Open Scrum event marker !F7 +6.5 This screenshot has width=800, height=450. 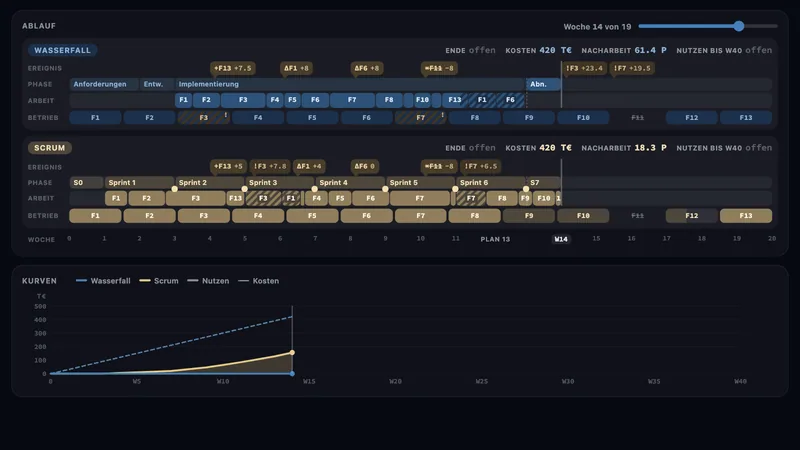(481, 166)
